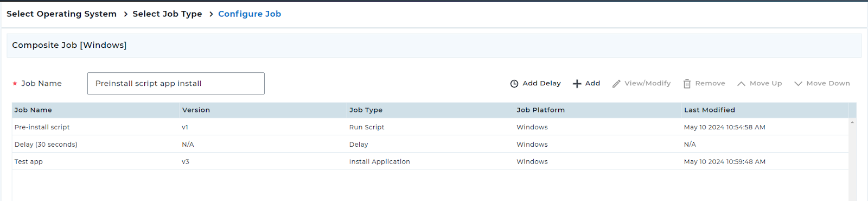Go back to Select Job Type step
The image size is (868, 201).
pyautogui.click(x=167, y=14)
